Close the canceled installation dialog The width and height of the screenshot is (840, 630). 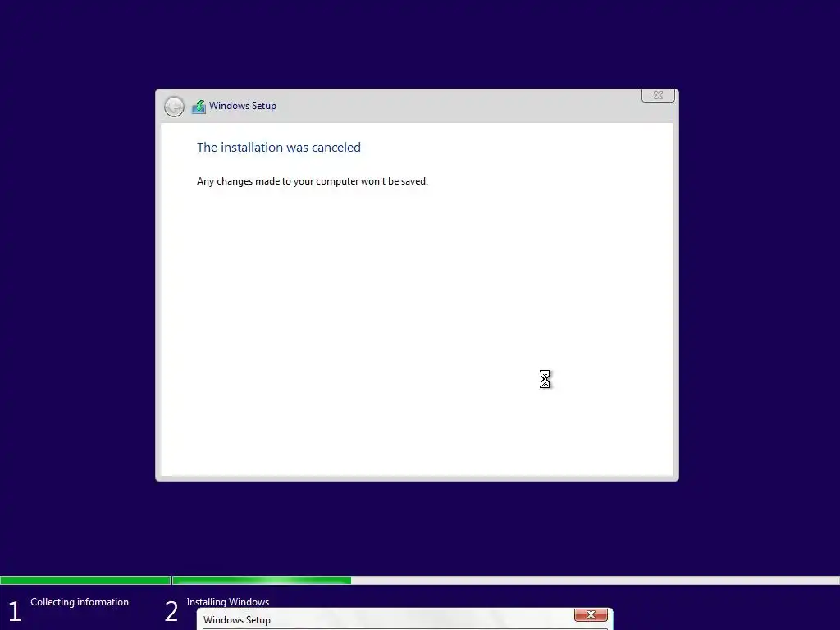tap(658, 95)
